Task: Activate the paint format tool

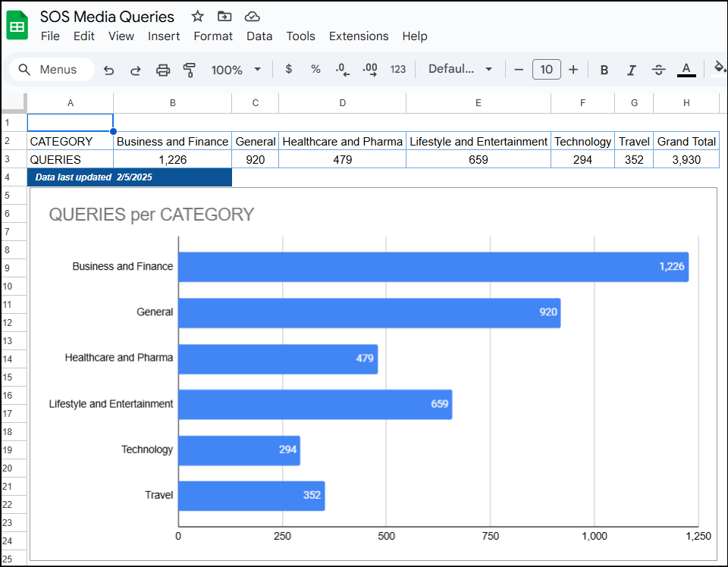Action: point(190,70)
